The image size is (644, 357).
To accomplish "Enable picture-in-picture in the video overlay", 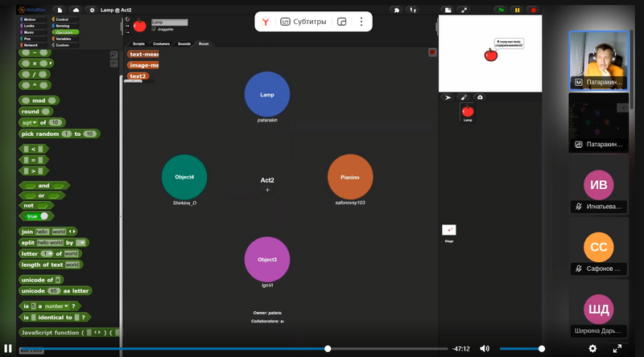I will (x=342, y=22).
